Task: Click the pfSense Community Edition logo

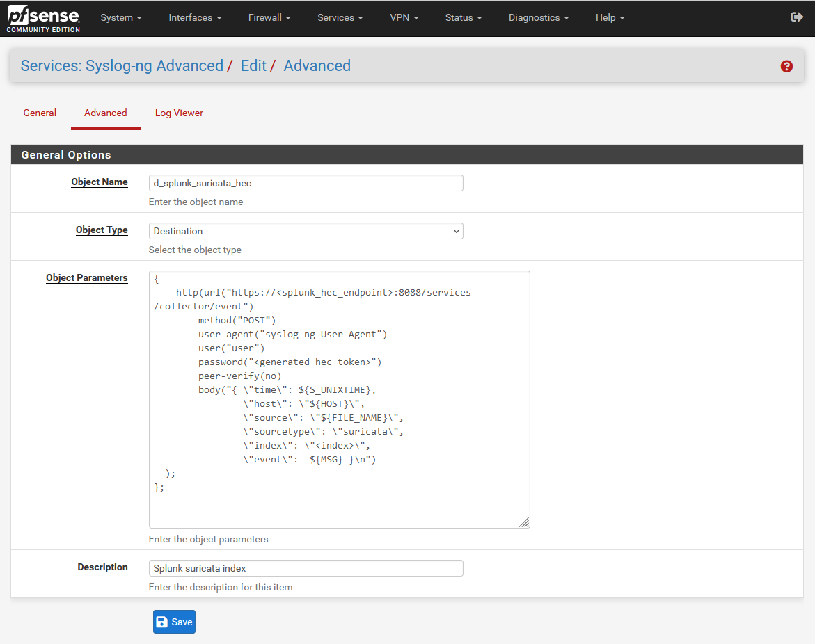Action: tap(44, 19)
